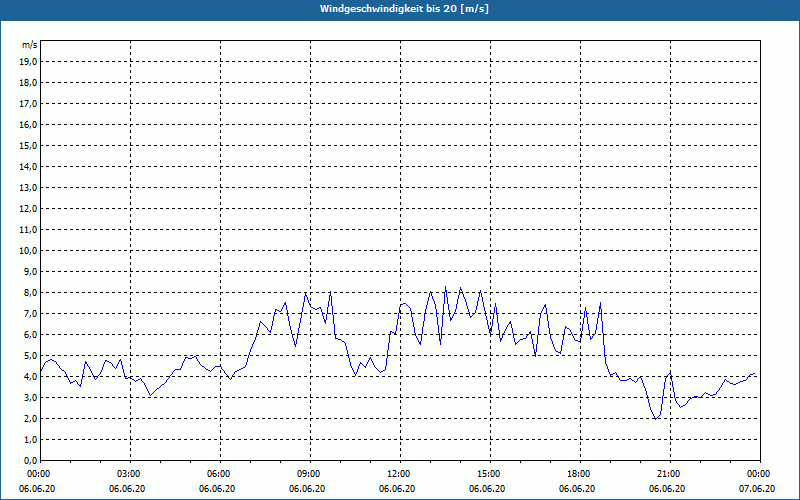Click the "06:00" x-axis time label

(217, 474)
